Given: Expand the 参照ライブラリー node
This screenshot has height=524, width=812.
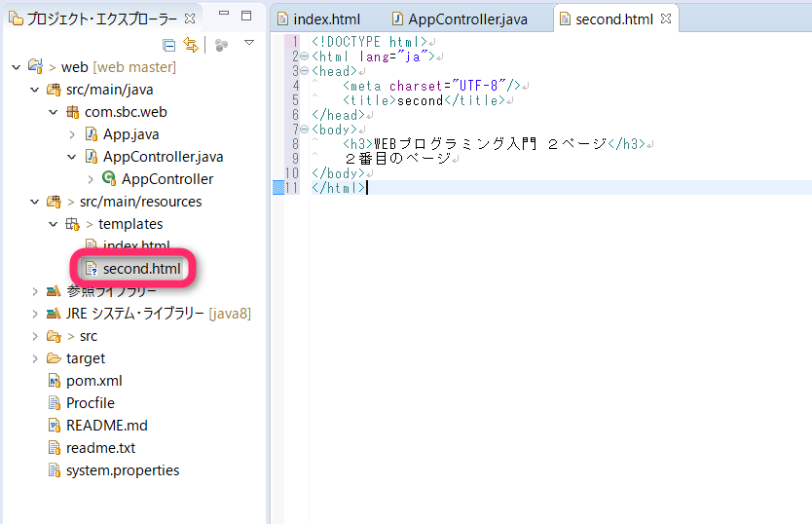Looking at the screenshot, I should coord(35,291).
